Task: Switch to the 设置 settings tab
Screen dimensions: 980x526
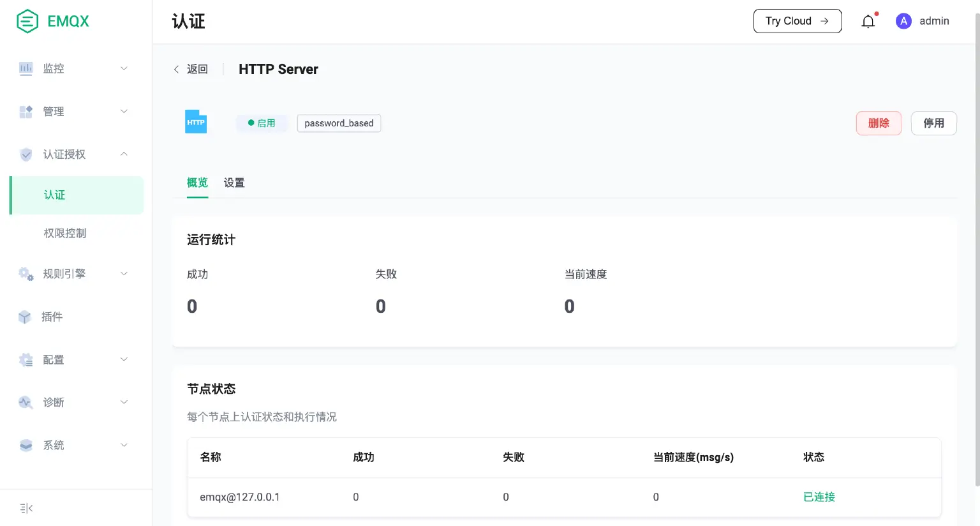Action: (234, 183)
